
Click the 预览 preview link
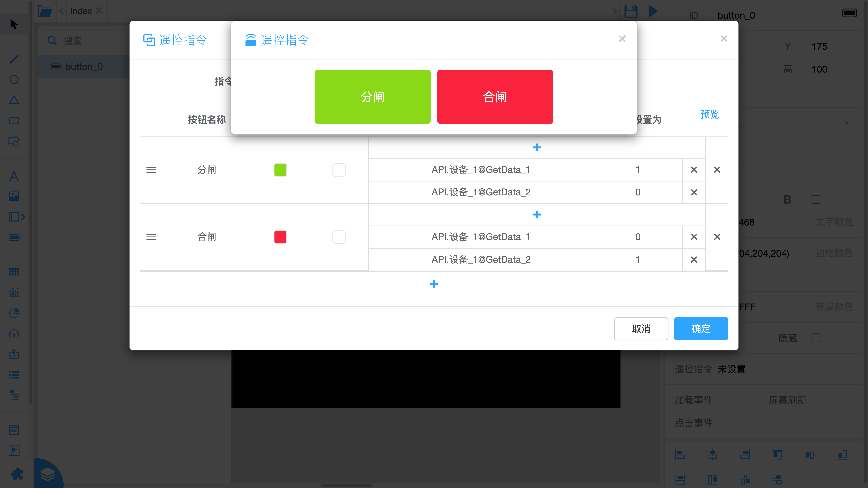pyautogui.click(x=710, y=114)
